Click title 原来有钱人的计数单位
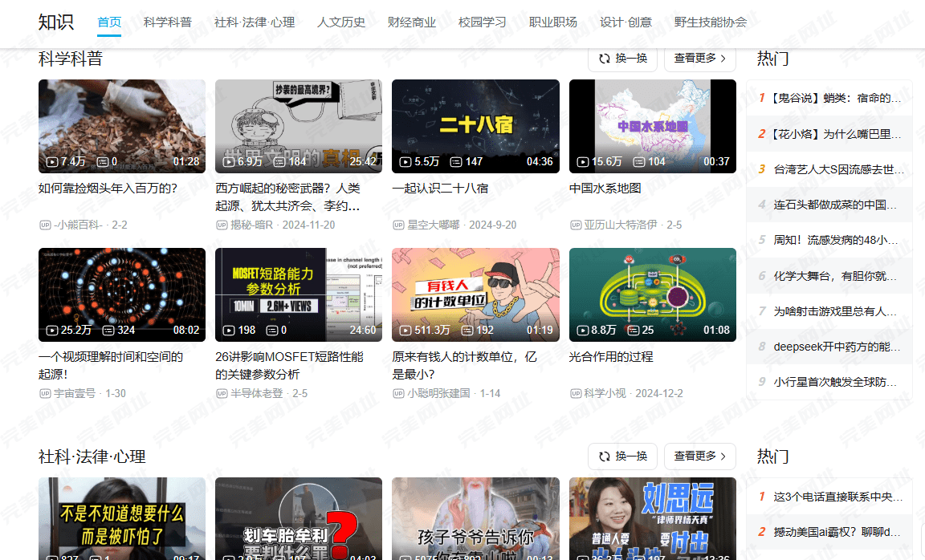Image resolution: width=925 pixels, height=560 pixels. pos(465,366)
